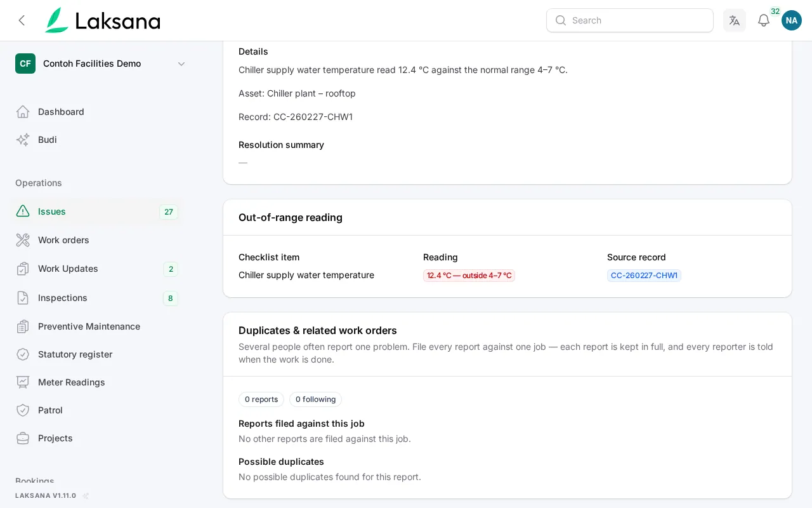Click the Dashboard home icon

click(23, 112)
